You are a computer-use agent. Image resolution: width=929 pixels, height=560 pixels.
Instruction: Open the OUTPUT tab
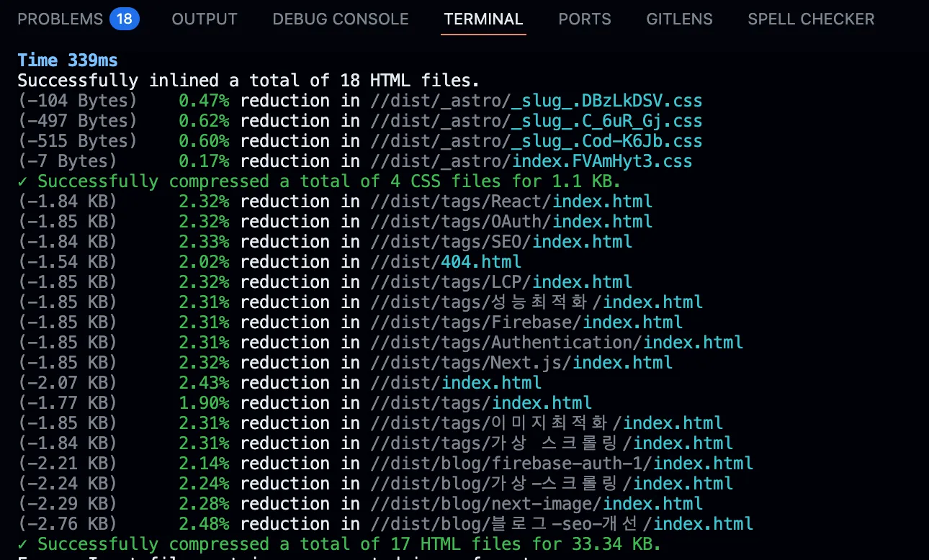pos(205,19)
